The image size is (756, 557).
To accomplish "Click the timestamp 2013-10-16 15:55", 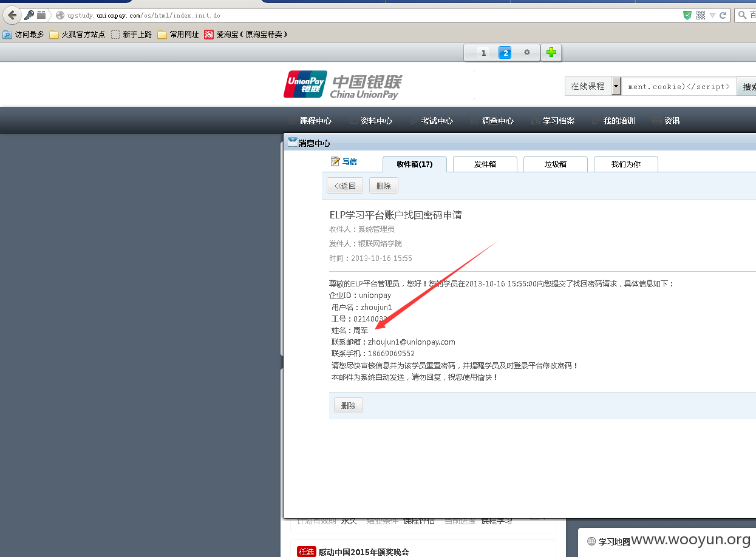I will pos(381,258).
